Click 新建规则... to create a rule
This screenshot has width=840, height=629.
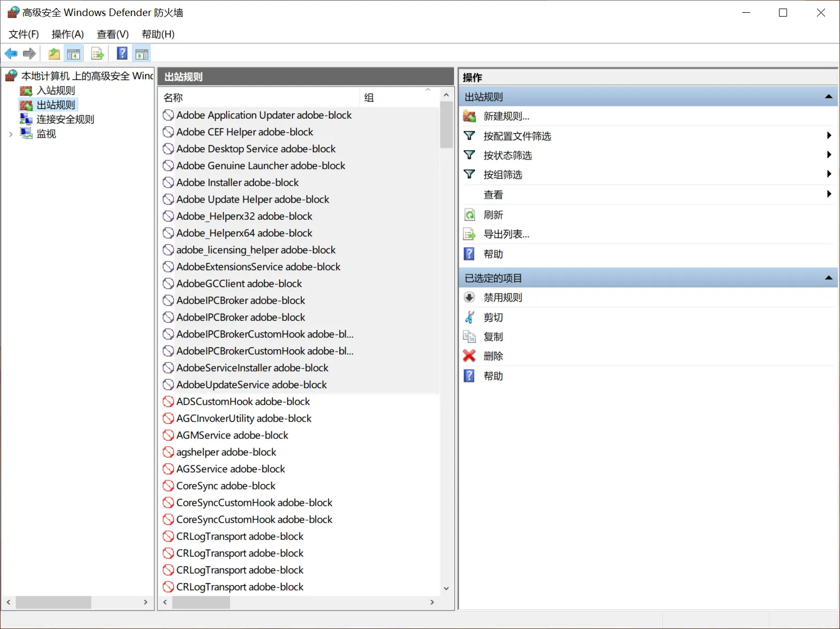pyautogui.click(x=506, y=116)
